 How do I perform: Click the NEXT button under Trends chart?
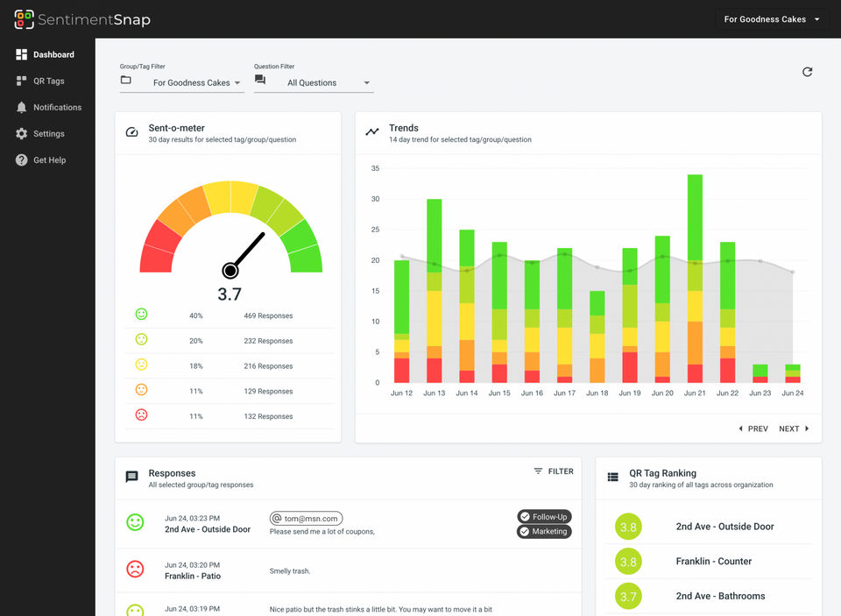coord(794,428)
